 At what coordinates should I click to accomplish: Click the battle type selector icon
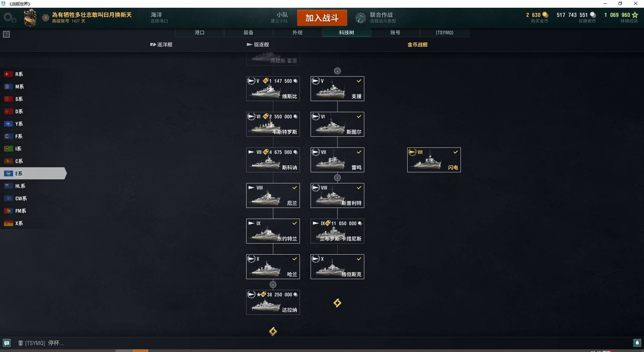point(361,18)
